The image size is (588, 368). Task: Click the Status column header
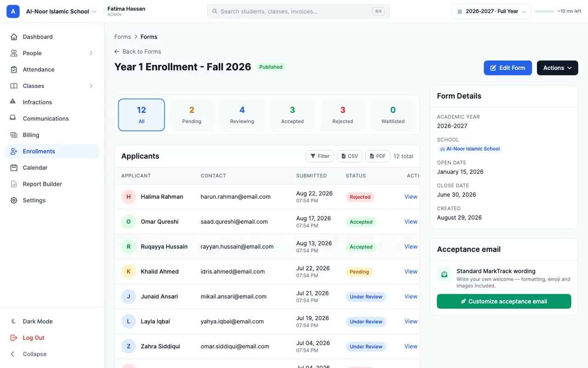(356, 176)
